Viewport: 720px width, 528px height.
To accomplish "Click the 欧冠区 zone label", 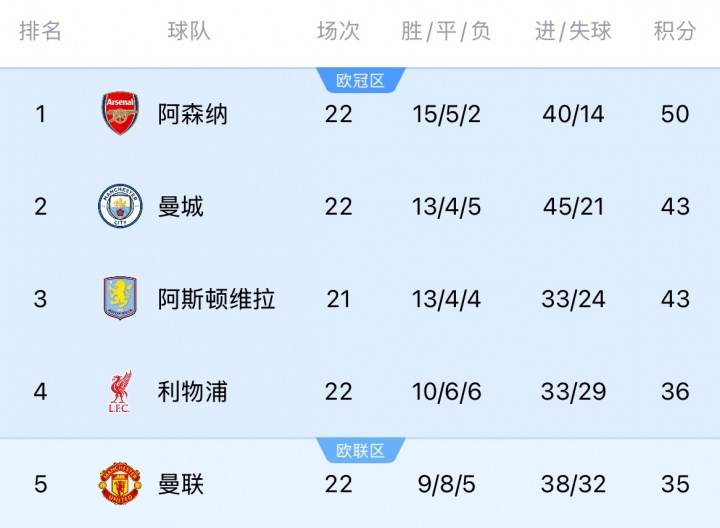I will pos(360,80).
